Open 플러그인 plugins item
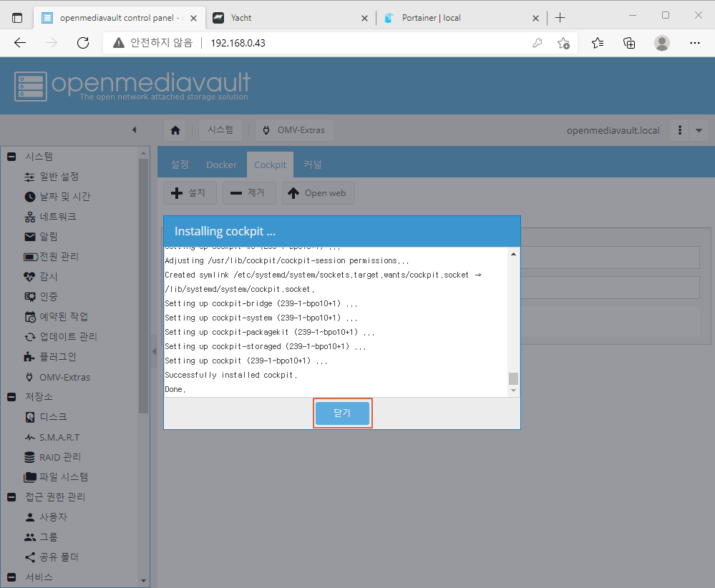Image resolution: width=715 pixels, height=588 pixels. (x=58, y=358)
